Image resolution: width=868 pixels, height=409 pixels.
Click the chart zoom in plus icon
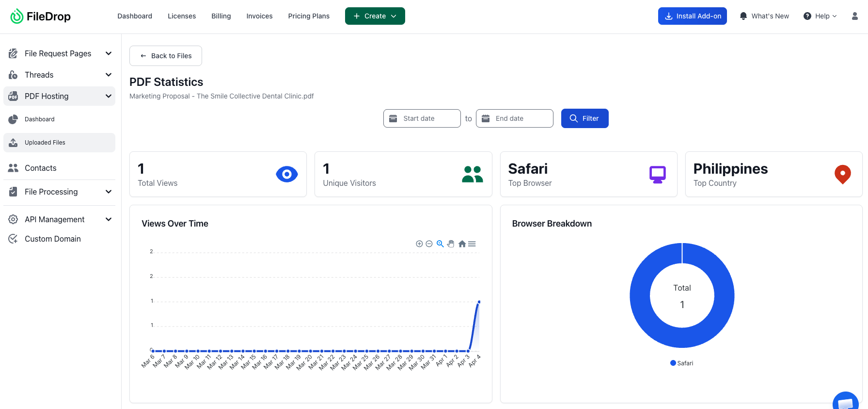(x=419, y=244)
